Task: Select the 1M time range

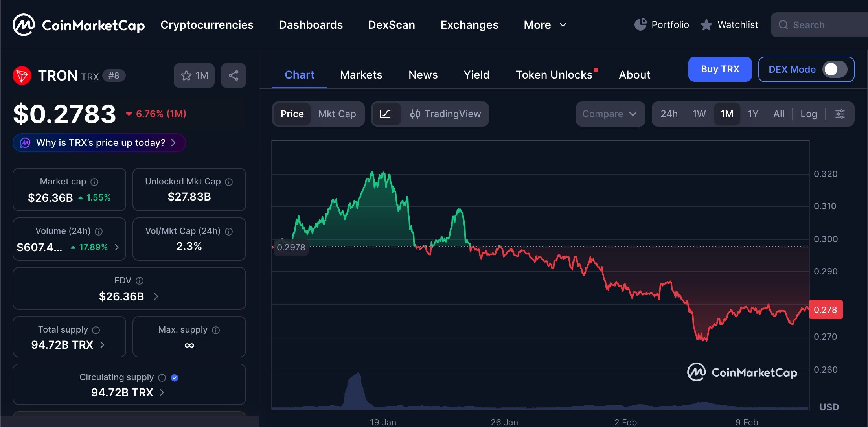Action: click(x=727, y=114)
